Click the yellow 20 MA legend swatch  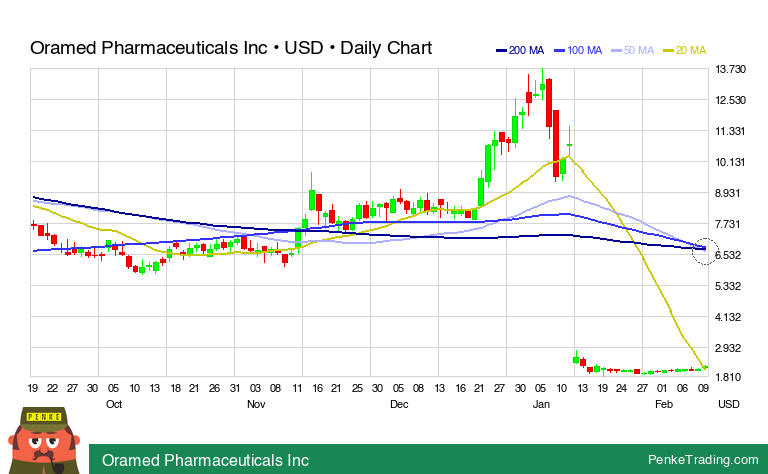[x=668, y=50]
